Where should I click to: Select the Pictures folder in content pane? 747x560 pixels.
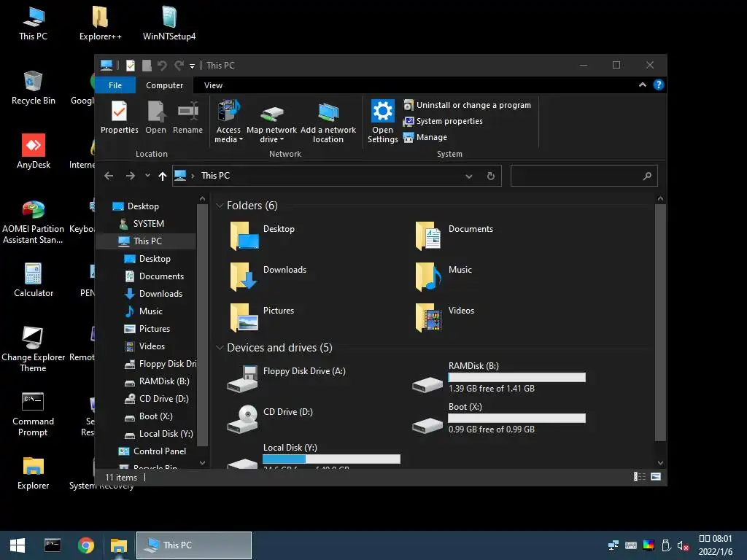[x=262, y=316]
